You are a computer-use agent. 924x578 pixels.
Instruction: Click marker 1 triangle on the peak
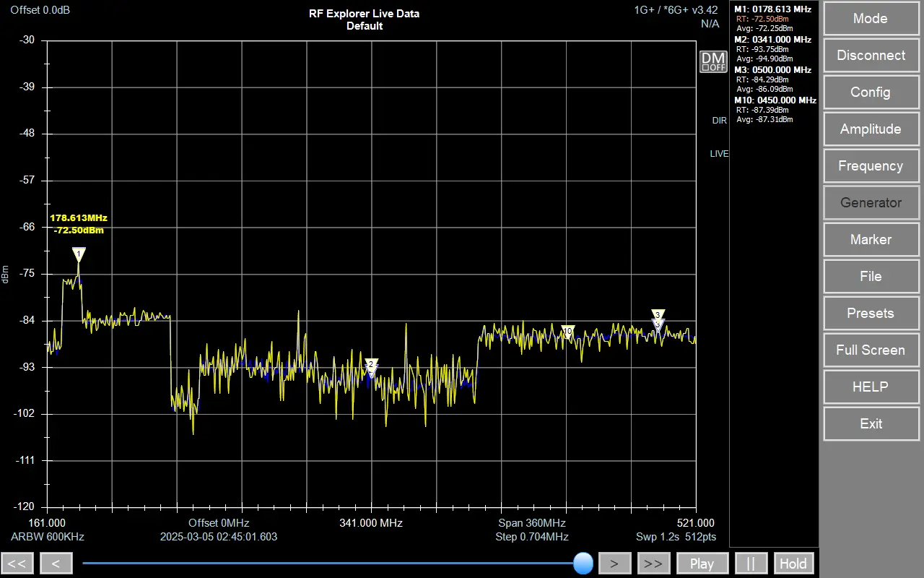pos(79,254)
